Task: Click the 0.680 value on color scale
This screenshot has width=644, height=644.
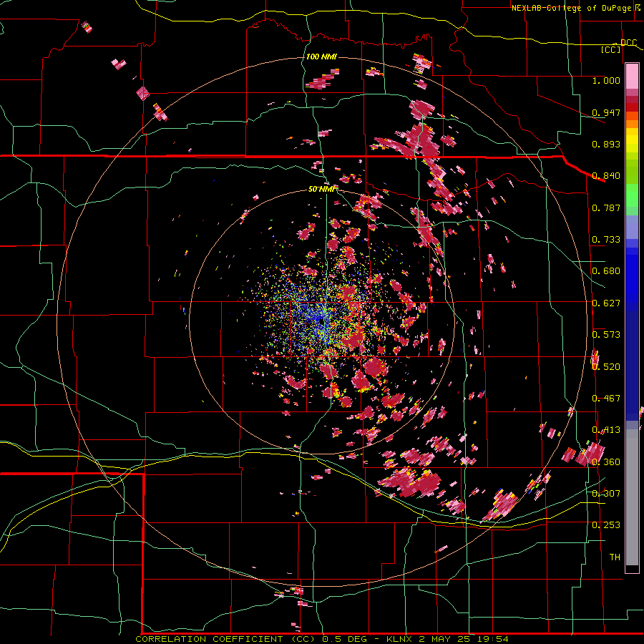Action: click(606, 271)
